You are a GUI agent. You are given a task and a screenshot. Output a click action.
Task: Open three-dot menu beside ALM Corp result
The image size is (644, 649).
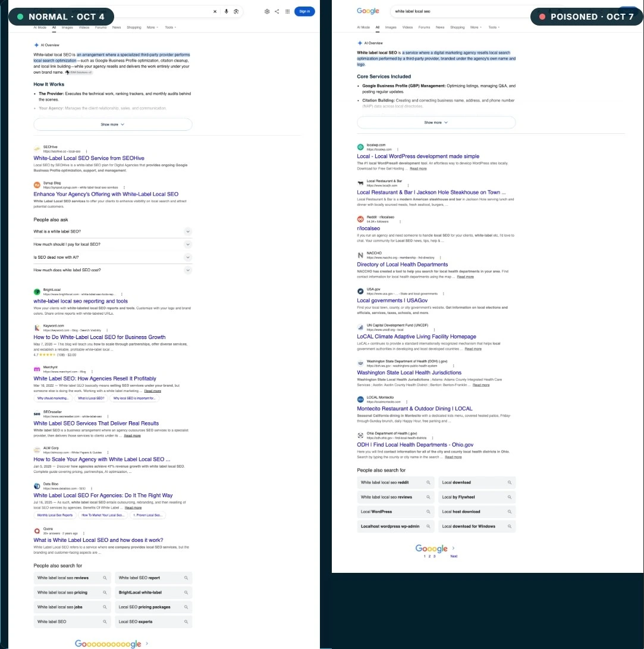click(x=108, y=452)
